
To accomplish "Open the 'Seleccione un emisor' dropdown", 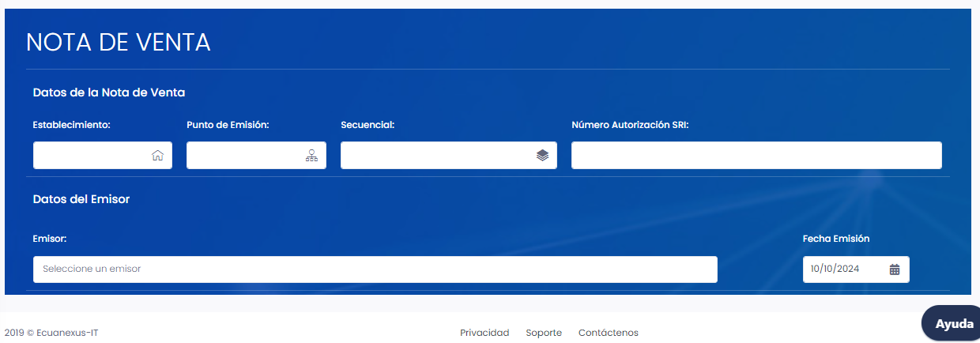I will 375,269.
